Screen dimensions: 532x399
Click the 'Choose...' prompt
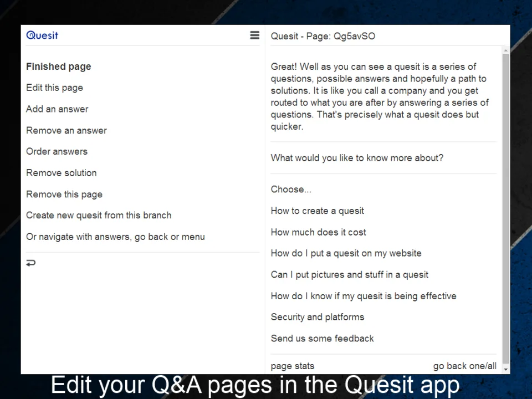pyautogui.click(x=291, y=190)
